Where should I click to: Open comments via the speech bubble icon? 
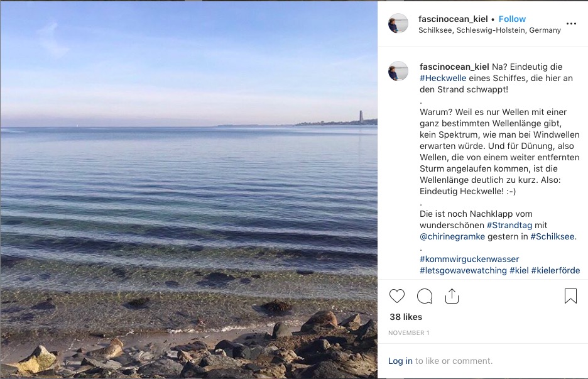(425, 296)
